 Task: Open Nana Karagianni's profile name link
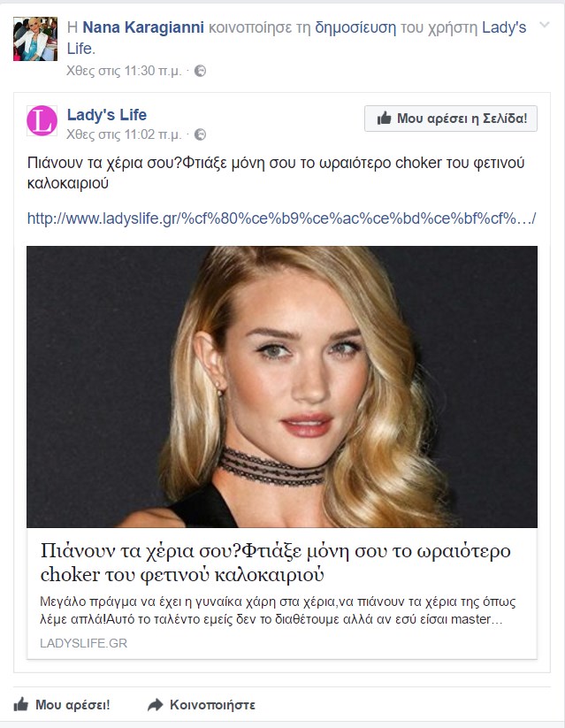tap(143, 27)
